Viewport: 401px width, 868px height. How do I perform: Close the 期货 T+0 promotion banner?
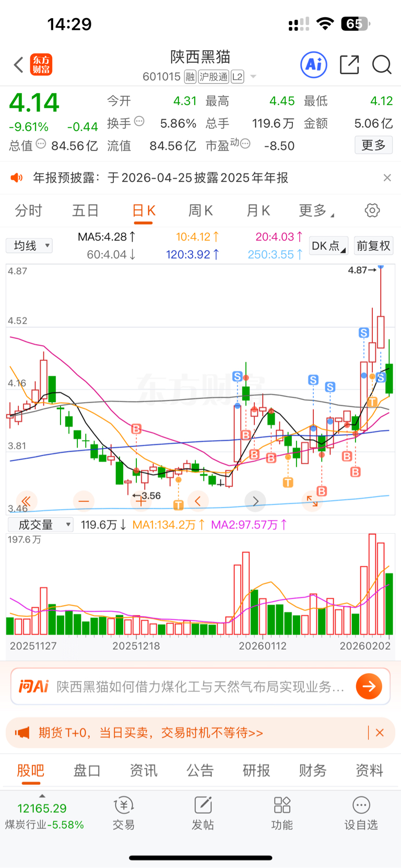click(x=380, y=733)
